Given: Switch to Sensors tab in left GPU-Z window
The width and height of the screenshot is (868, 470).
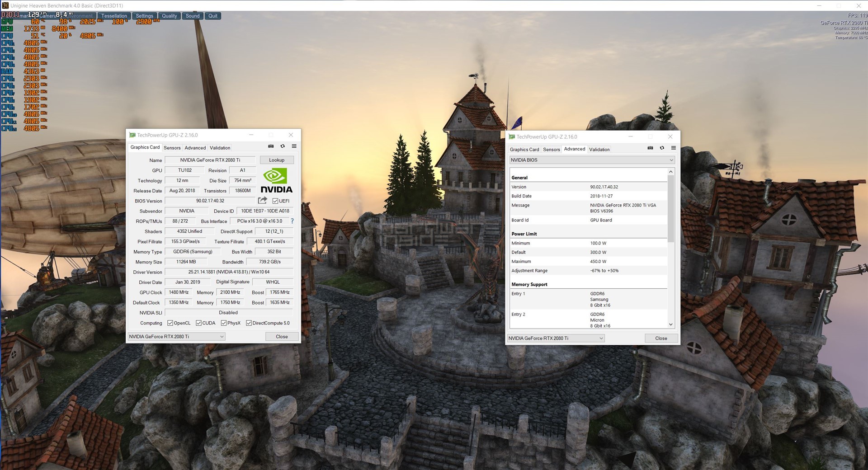Looking at the screenshot, I should click(172, 148).
